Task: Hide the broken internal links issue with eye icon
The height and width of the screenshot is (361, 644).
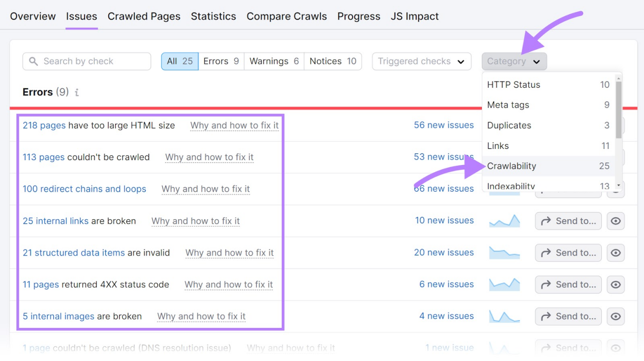Action: (615, 221)
